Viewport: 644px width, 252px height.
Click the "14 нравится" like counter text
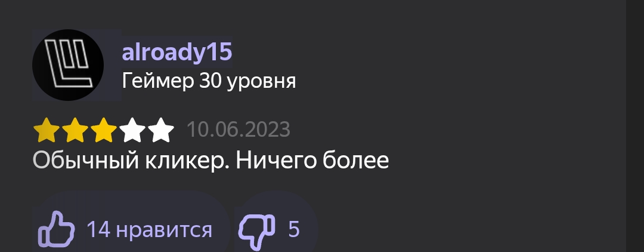point(150,229)
